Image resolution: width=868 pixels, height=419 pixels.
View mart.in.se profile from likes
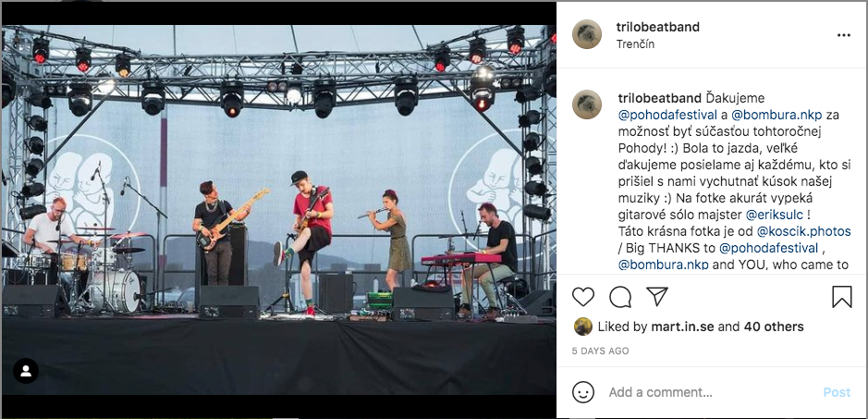(x=682, y=327)
